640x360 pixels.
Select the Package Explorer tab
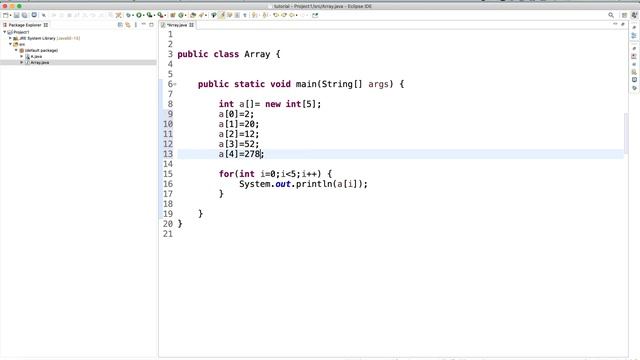[x=25, y=25]
